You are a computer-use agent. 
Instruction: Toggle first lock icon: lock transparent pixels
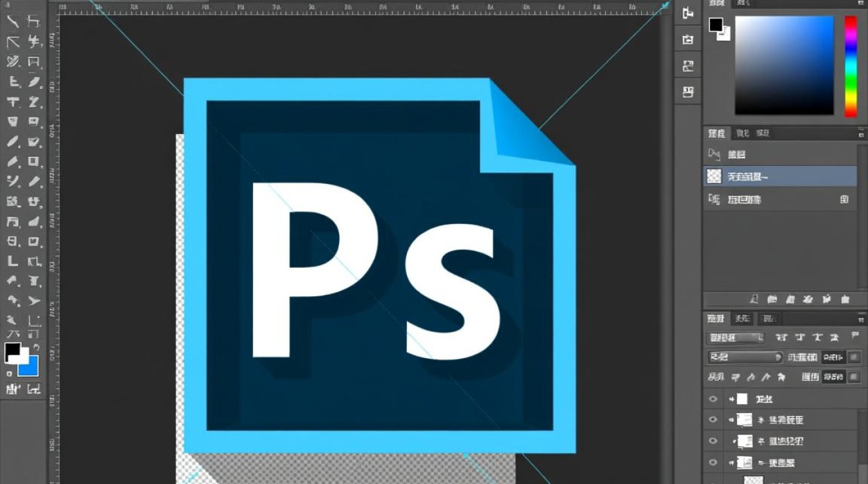tap(735, 377)
